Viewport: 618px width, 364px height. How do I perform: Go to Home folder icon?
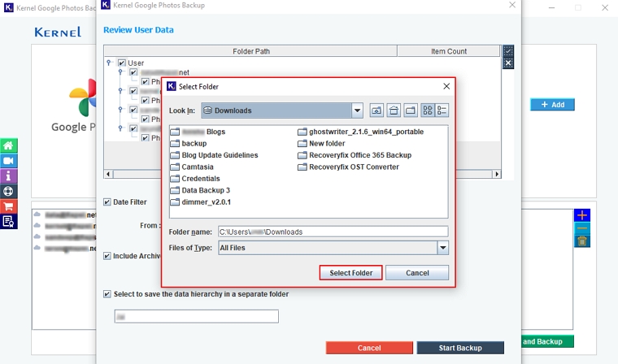point(394,110)
